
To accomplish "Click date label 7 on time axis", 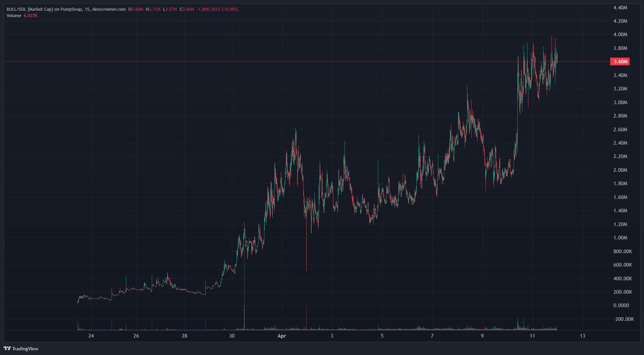I will (x=433, y=336).
